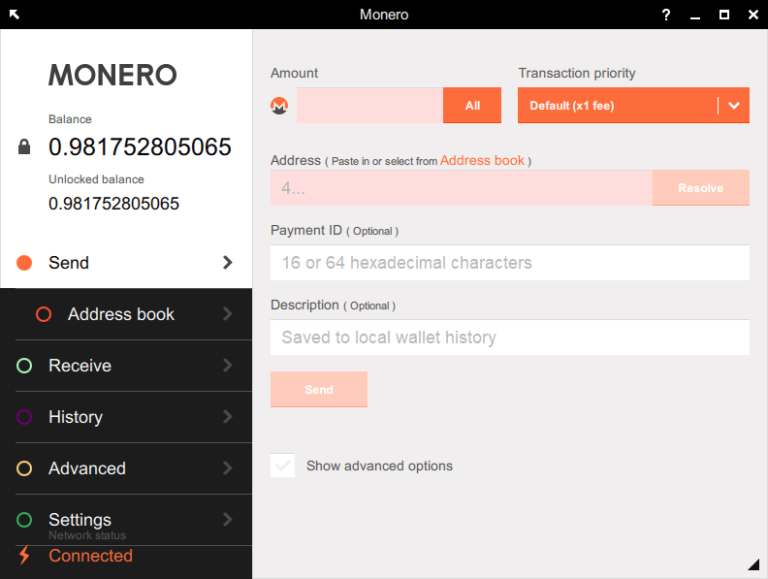
Task: Focus the Amount input field
Action: click(370, 105)
